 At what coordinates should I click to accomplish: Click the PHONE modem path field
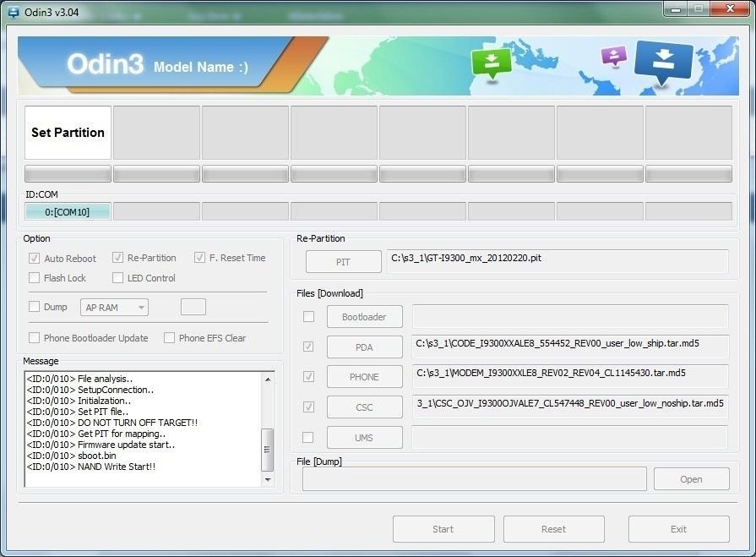(x=570, y=376)
